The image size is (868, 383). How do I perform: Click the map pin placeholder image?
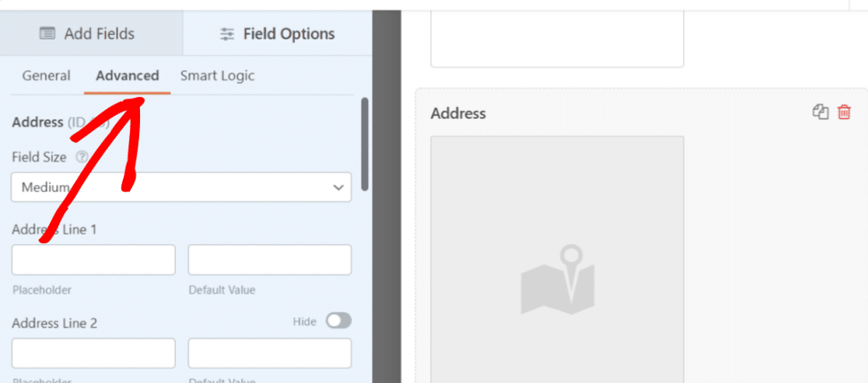coord(558,280)
